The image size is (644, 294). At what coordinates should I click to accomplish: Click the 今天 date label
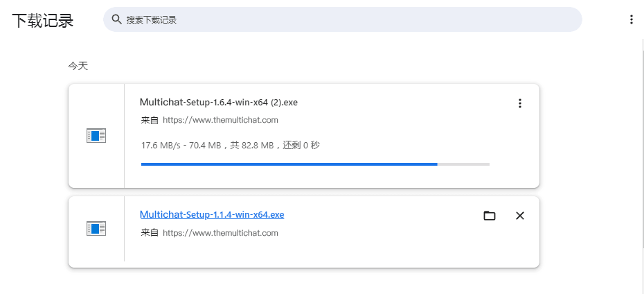point(78,66)
